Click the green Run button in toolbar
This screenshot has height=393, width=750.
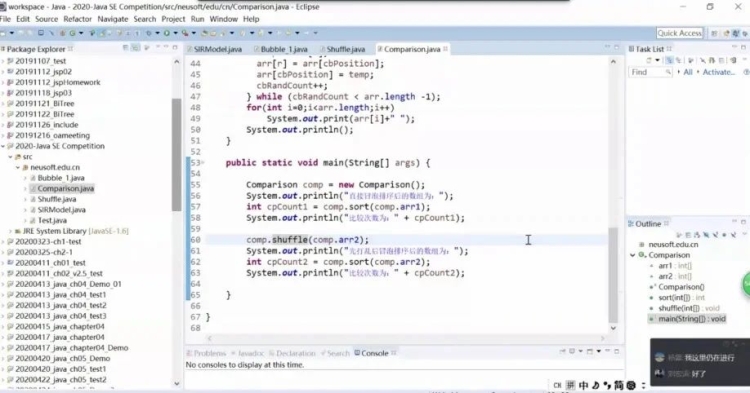166,33
